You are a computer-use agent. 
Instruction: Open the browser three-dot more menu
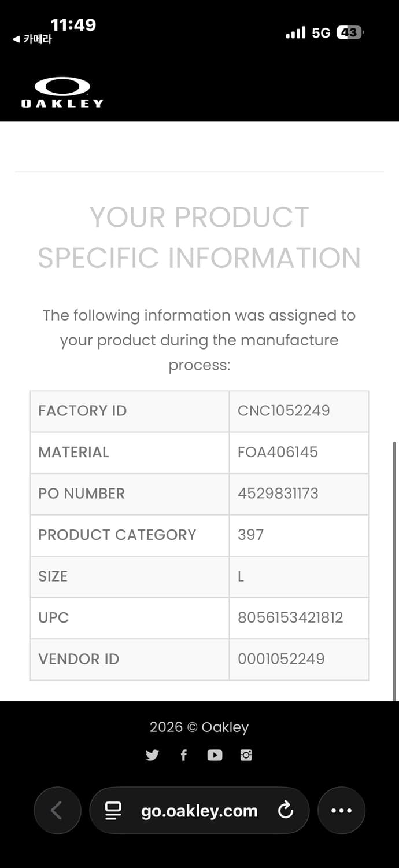[341, 811]
